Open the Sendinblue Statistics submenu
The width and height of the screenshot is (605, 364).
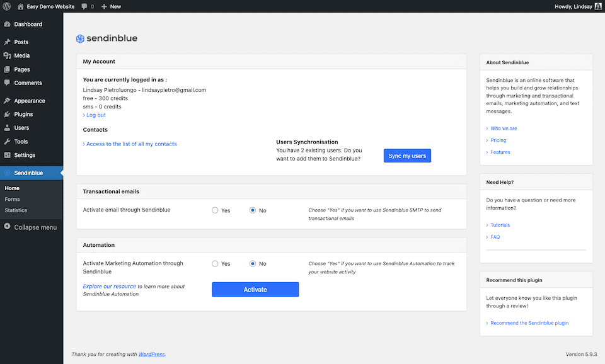click(16, 210)
